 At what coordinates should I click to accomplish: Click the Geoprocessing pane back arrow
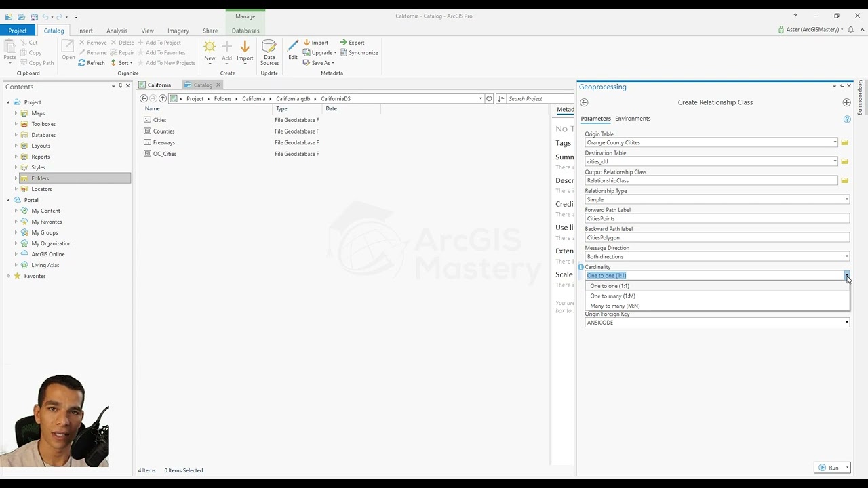click(584, 102)
